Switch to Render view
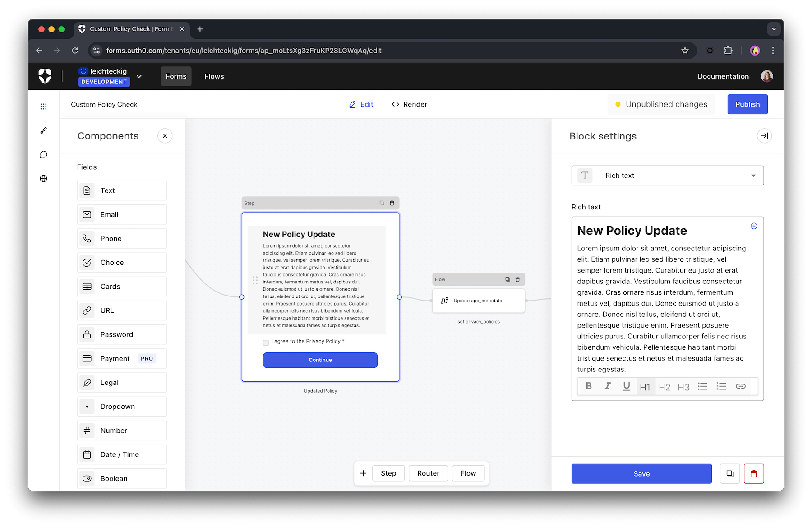Viewport: 812px width, 528px height. tap(409, 104)
